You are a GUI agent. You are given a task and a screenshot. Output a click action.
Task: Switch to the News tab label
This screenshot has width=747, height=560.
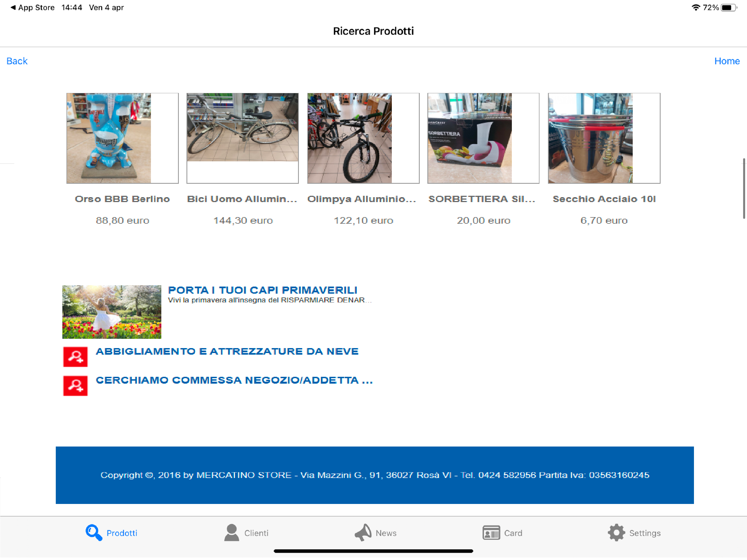coord(386,533)
